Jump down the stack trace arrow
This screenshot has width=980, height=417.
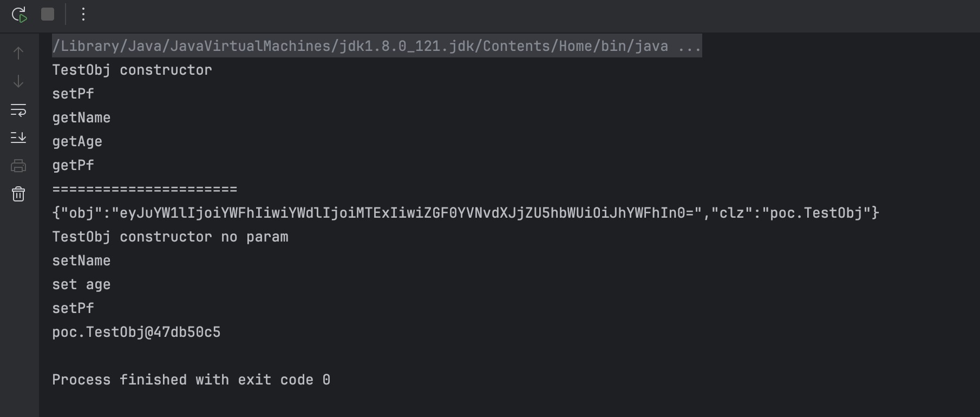18,81
